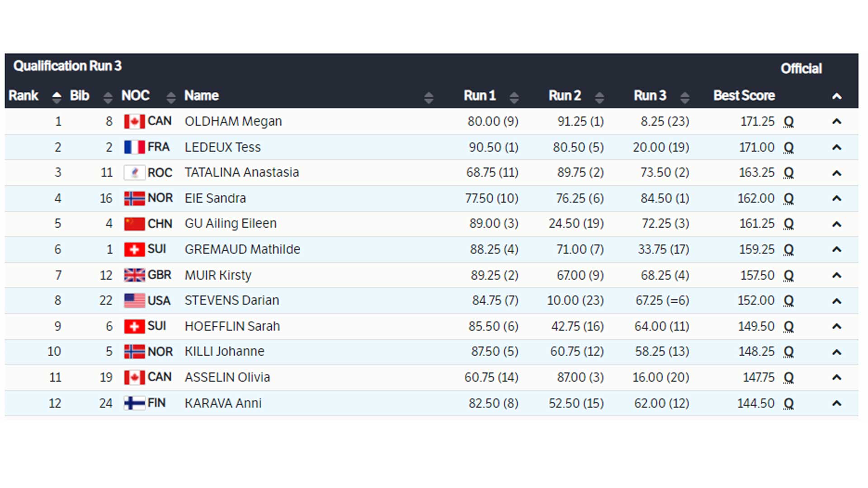Collapse EIE Sandra row details

(x=837, y=198)
